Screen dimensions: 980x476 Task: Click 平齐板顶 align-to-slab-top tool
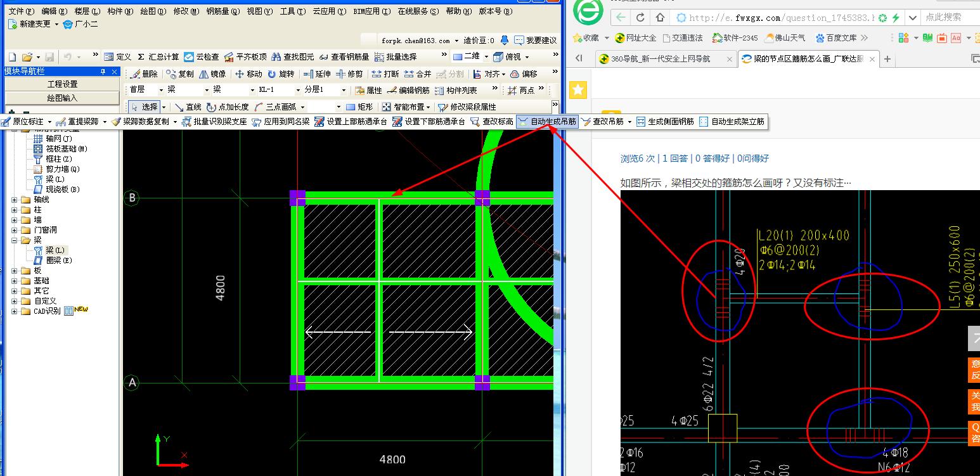click(245, 56)
